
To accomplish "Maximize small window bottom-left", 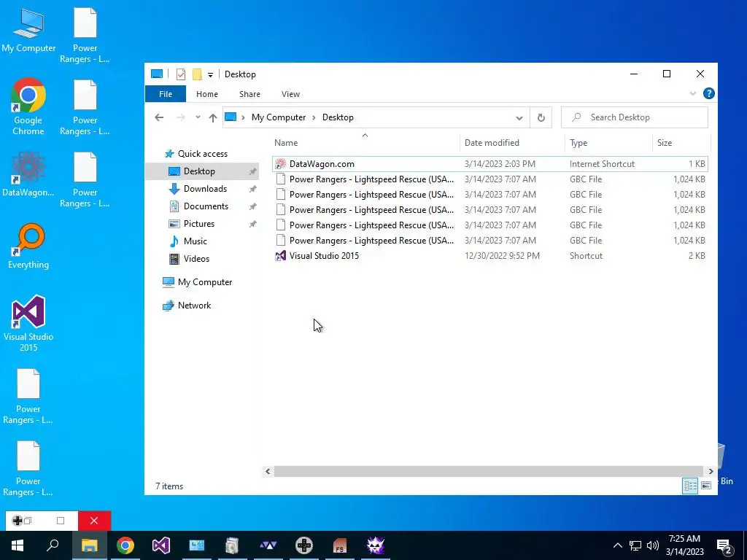I will coord(61,521).
